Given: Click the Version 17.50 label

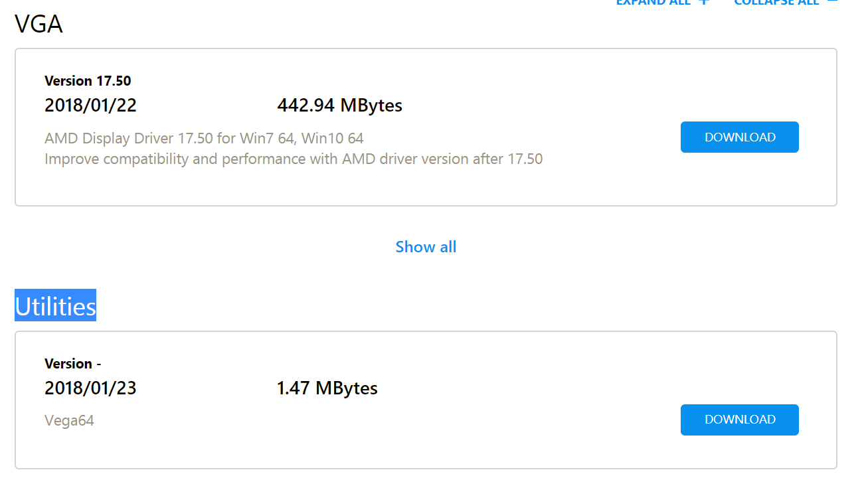Looking at the screenshot, I should click(88, 81).
